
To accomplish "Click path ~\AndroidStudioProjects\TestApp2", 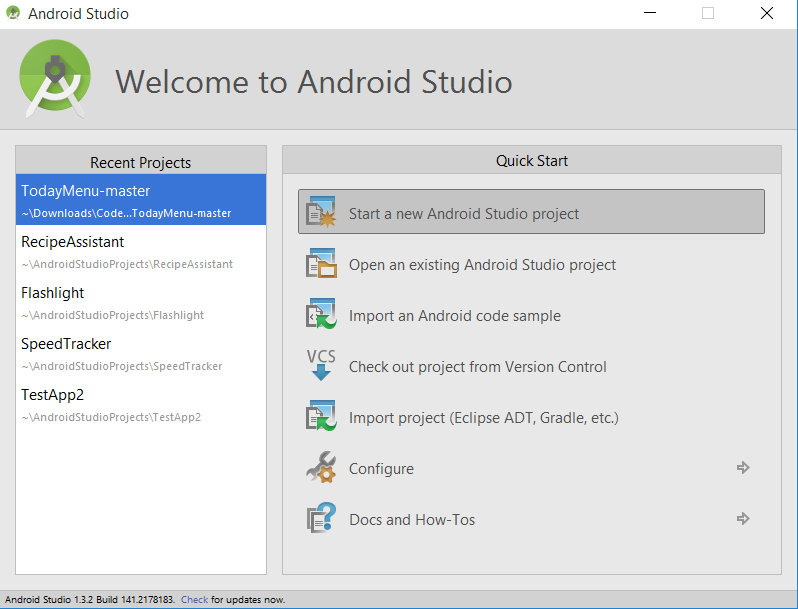I will pos(111,417).
